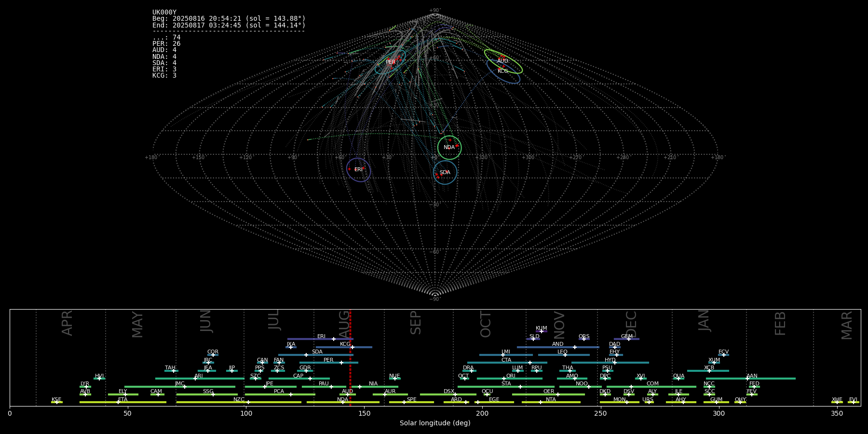868x434 pixels.
Task: Click the GEM shower label in timeline
Action: tap(627, 337)
